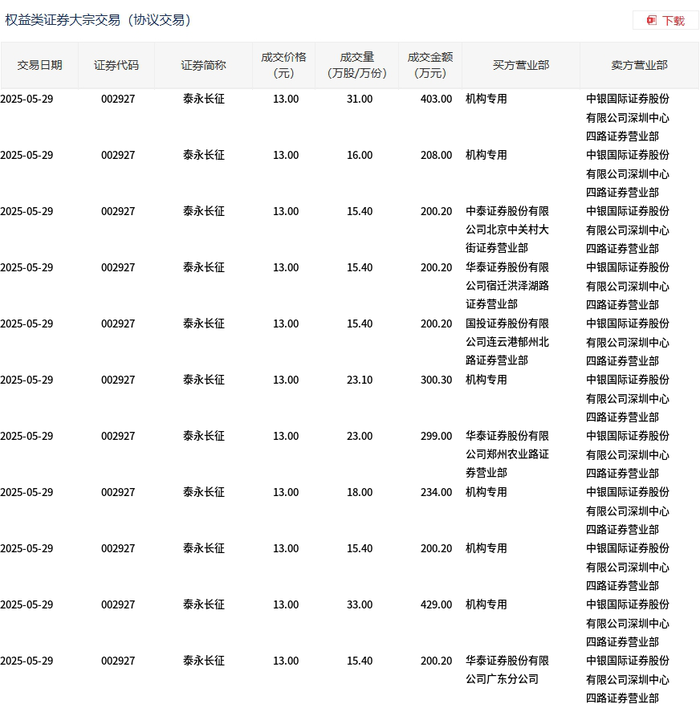Click the buyer 国投证券股份有限公司连云港郁州北路证券营业部
The width and height of the screenshot is (700, 708).
[x=507, y=342]
